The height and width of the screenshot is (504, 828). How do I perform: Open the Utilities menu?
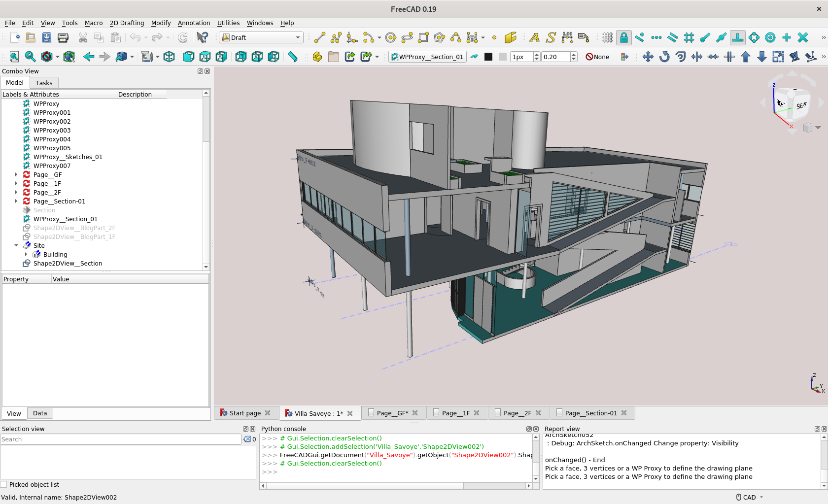coord(228,23)
